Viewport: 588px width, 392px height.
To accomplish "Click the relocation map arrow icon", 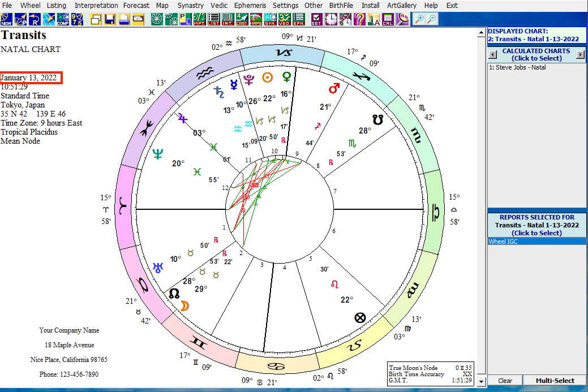I will coord(48,19).
